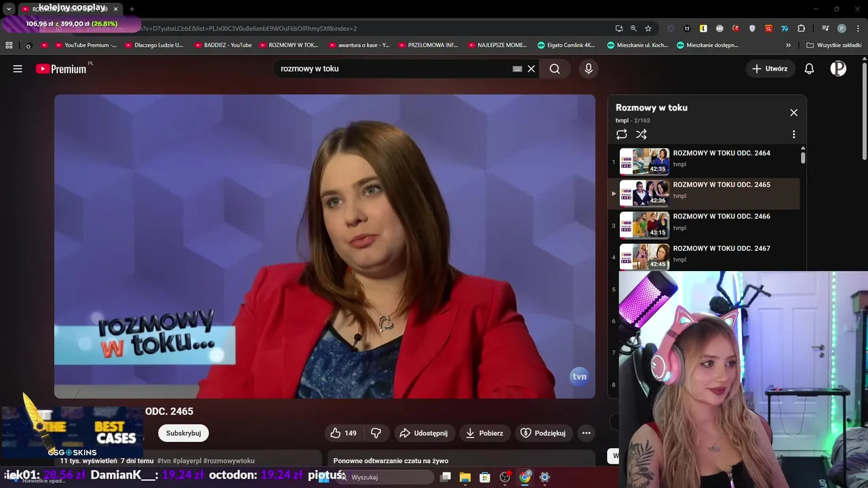This screenshot has height=488, width=868.
Task: Open the red search extension icon
Action: (x=768, y=28)
